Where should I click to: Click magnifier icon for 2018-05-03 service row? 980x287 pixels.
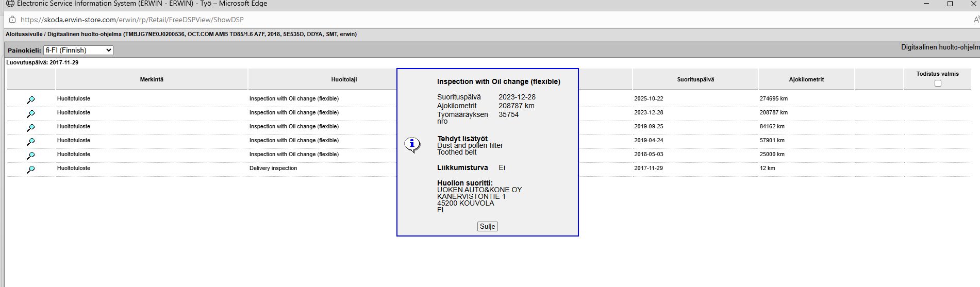31,155
